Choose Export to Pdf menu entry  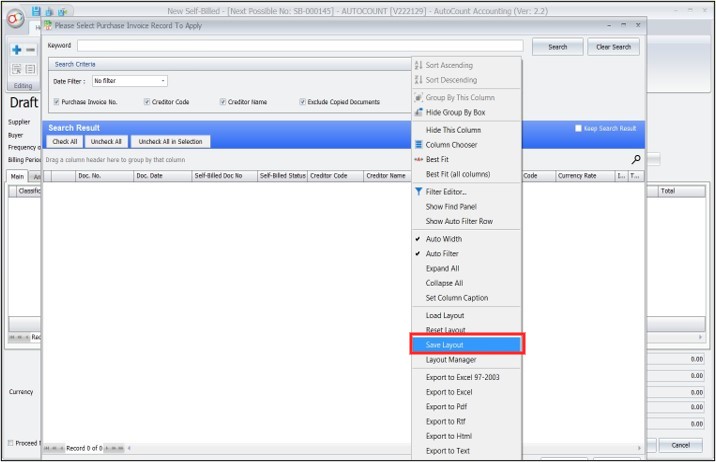click(x=447, y=407)
